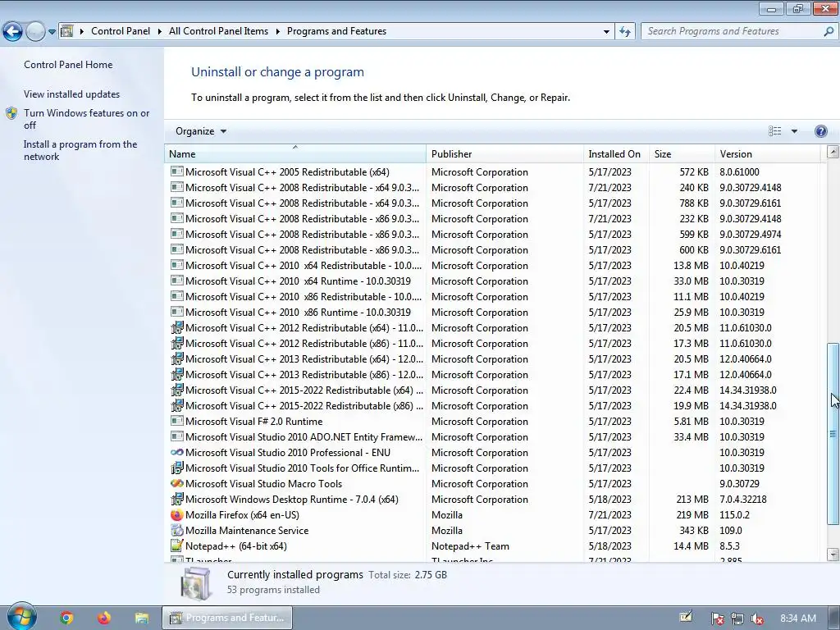The height and width of the screenshot is (630, 840).
Task: Click the network tray icon
Action: (737, 619)
